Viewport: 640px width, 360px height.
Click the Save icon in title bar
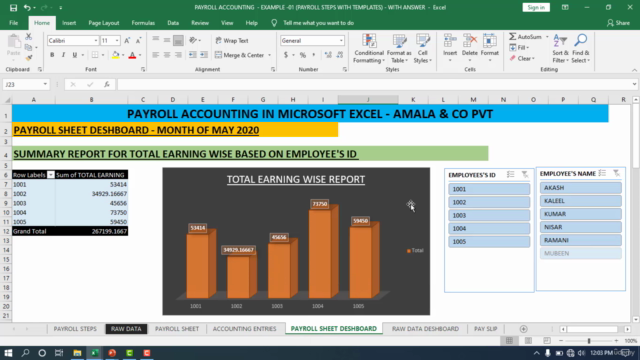pyautogui.click(x=13, y=7)
